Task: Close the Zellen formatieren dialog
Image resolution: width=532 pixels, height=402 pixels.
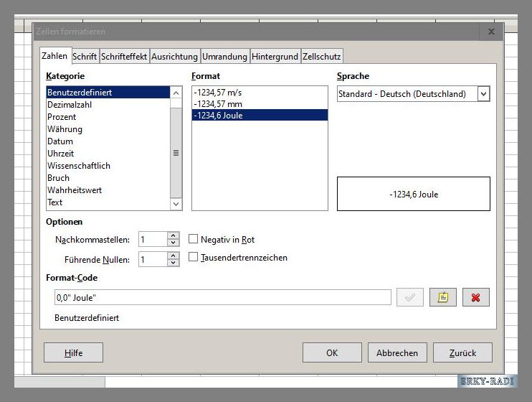Action: [x=491, y=32]
